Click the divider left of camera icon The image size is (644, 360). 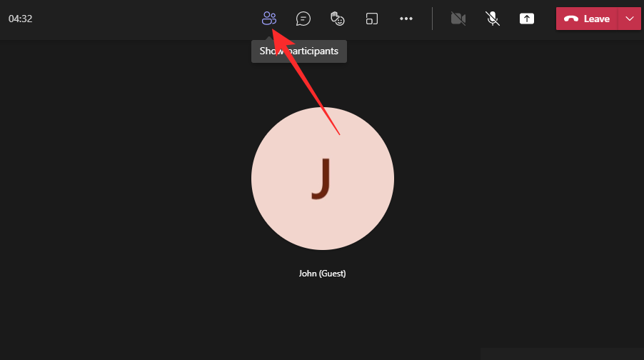click(432, 19)
